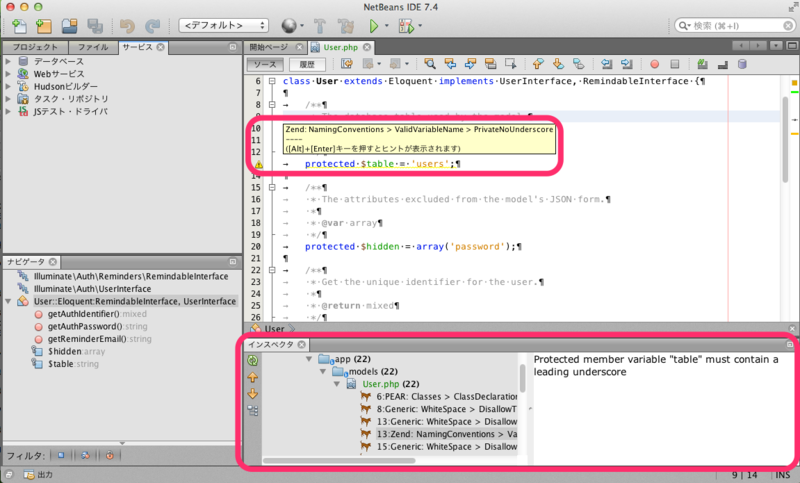Click the Open Project toolbar icon
This screenshot has width=800, height=483.
69,26
